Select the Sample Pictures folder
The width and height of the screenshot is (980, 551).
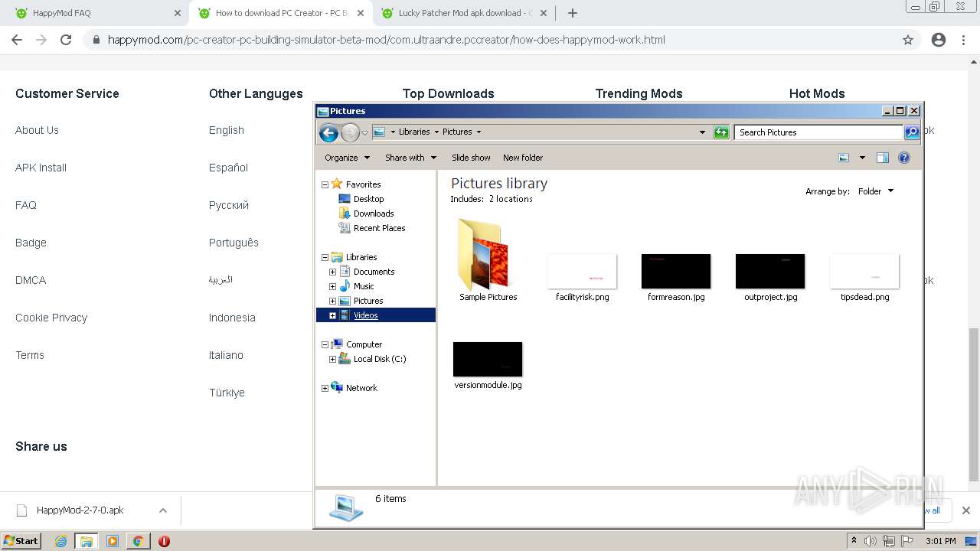[x=488, y=260]
